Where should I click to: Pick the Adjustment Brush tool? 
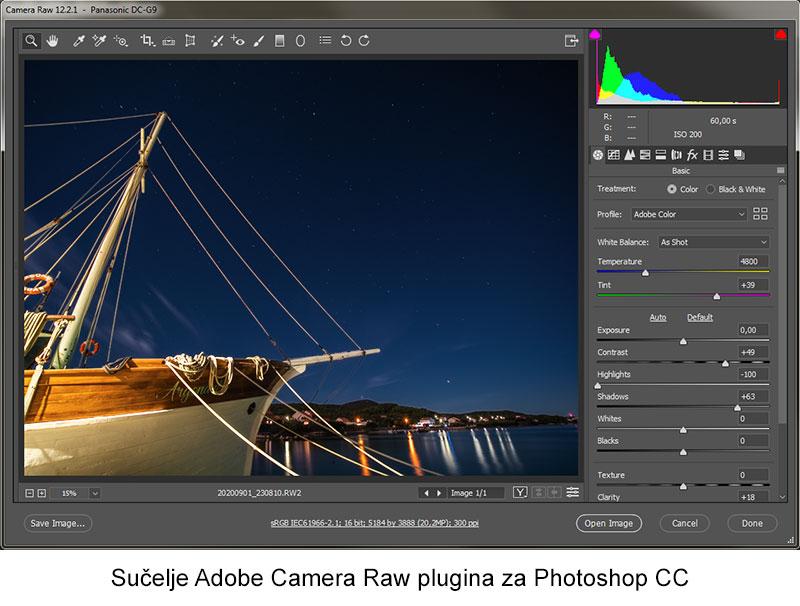pyautogui.click(x=258, y=41)
